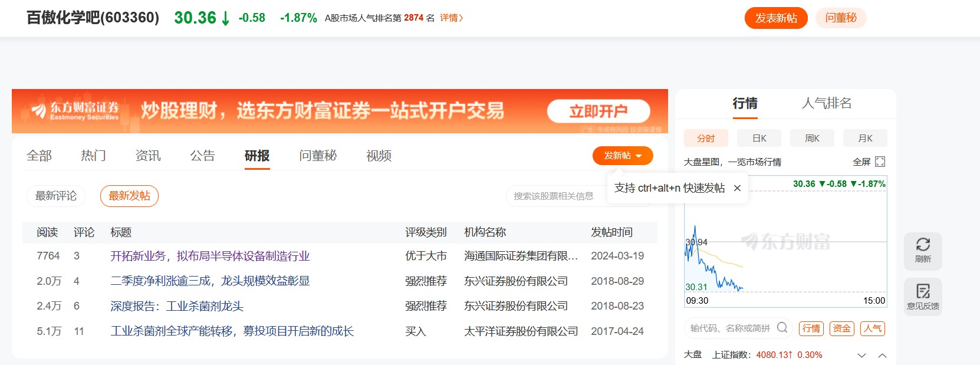Select the 人气排名 panel tab
This screenshot has width=980, height=365.
click(x=827, y=104)
